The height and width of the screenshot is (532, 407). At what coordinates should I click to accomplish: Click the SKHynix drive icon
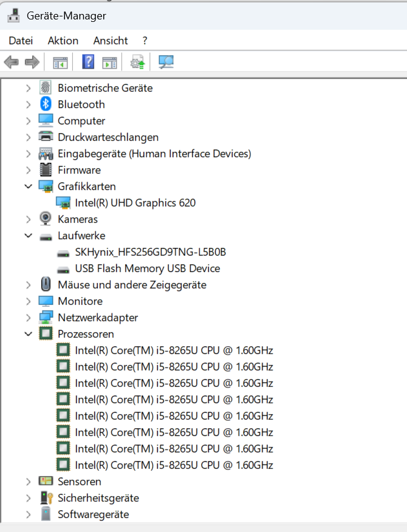(63, 253)
